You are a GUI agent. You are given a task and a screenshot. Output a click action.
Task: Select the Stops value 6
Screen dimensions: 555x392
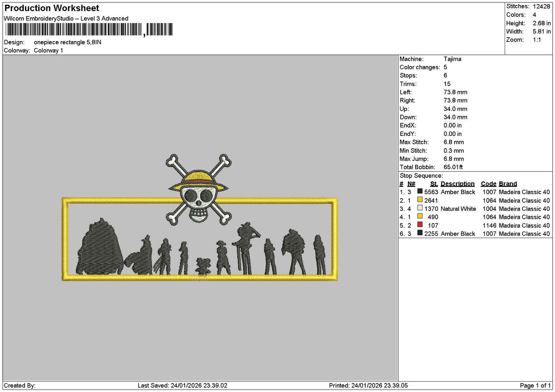tap(445, 76)
